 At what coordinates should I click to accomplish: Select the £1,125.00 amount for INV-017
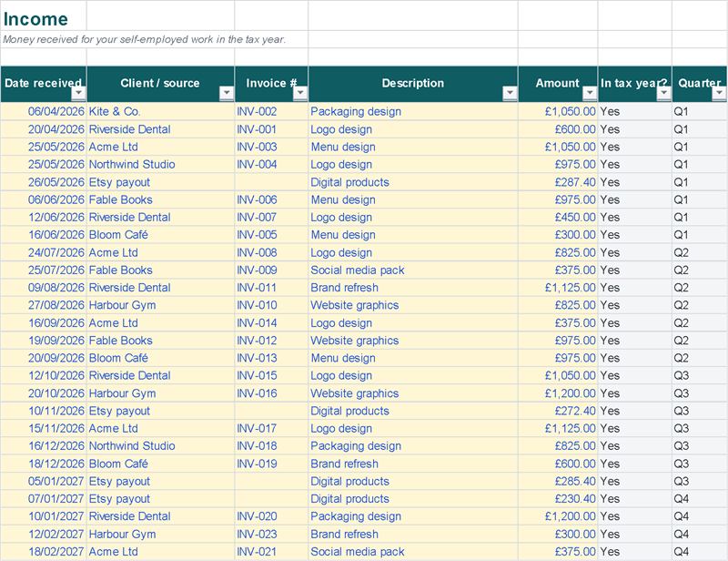click(x=558, y=429)
